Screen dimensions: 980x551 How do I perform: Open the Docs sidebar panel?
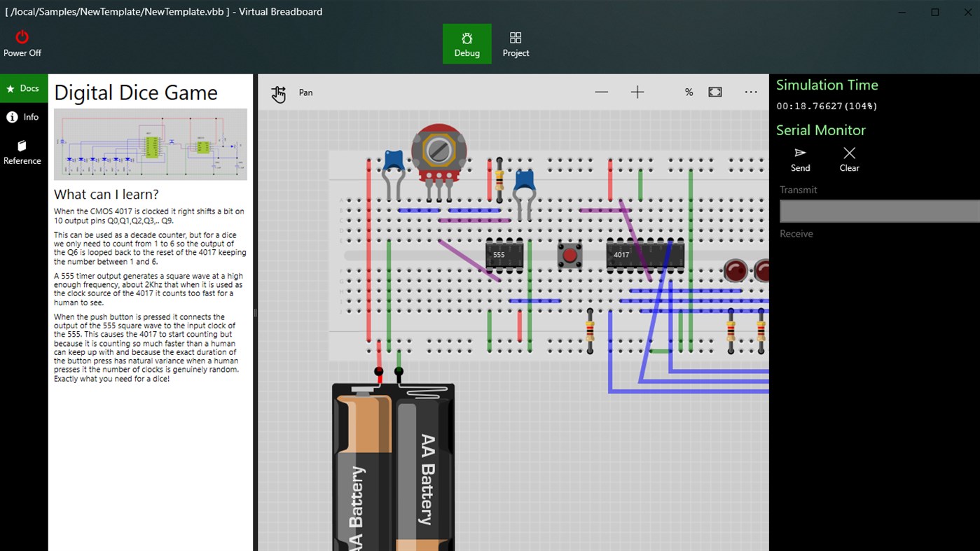coord(24,88)
